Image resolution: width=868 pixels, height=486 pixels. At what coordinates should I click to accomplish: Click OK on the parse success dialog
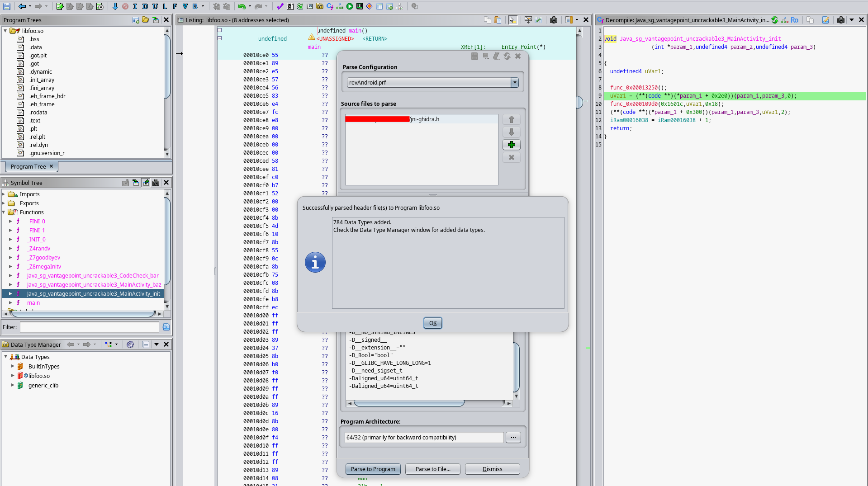(x=433, y=323)
